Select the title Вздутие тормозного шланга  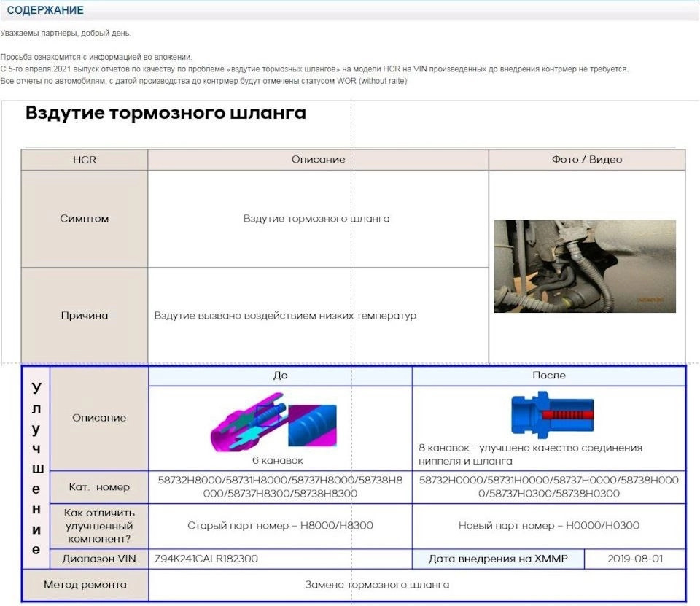(165, 113)
